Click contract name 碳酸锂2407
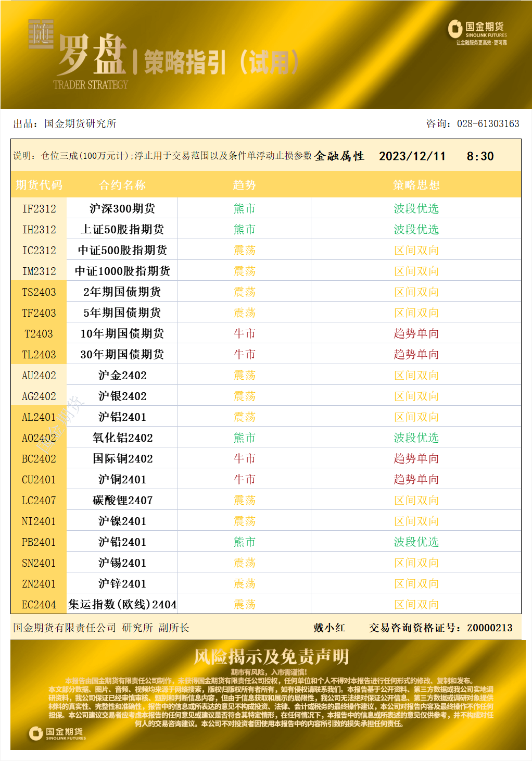This screenshot has width=532, height=761. (x=122, y=500)
